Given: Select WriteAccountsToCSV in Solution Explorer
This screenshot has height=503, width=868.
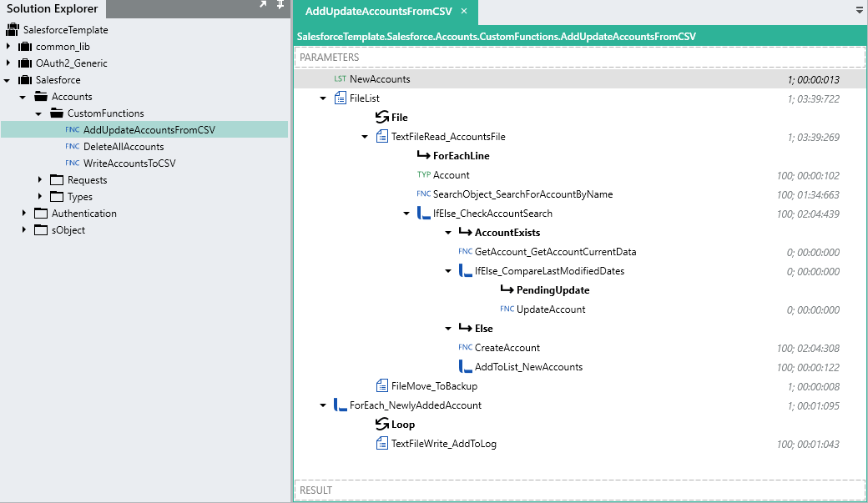Looking at the screenshot, I should (129, 163).
